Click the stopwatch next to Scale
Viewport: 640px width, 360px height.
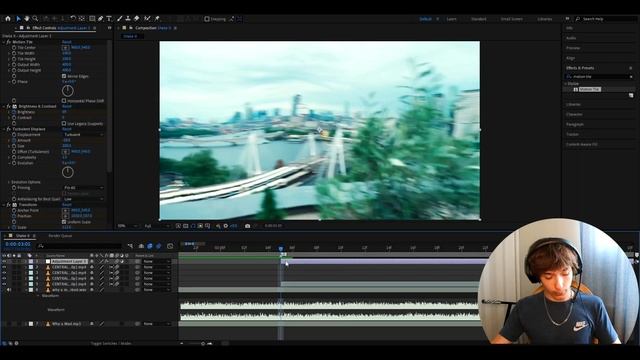pyautogui.click(x=14, y=227)
